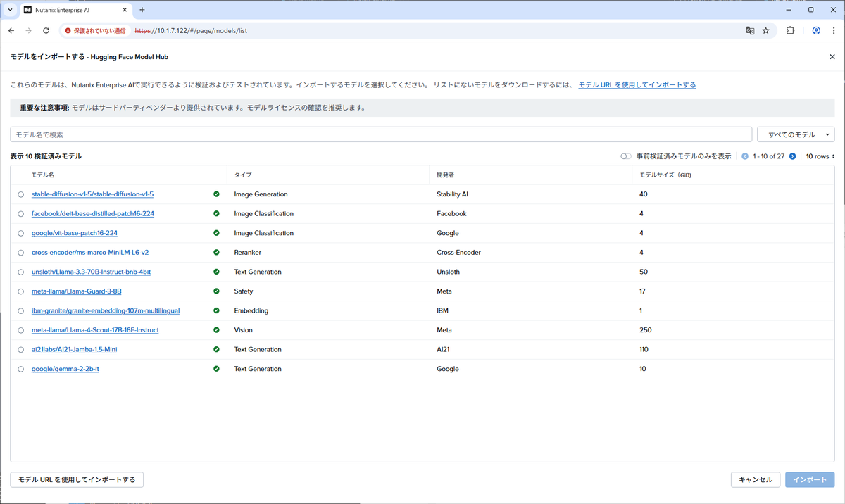Click the browser address bar URL

click(190, 31)
